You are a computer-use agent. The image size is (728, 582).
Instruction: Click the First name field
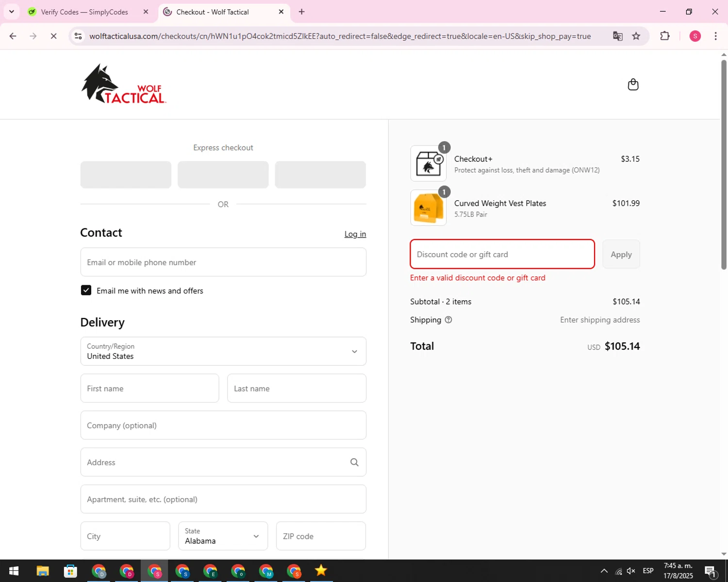click(x=149, y=388)
